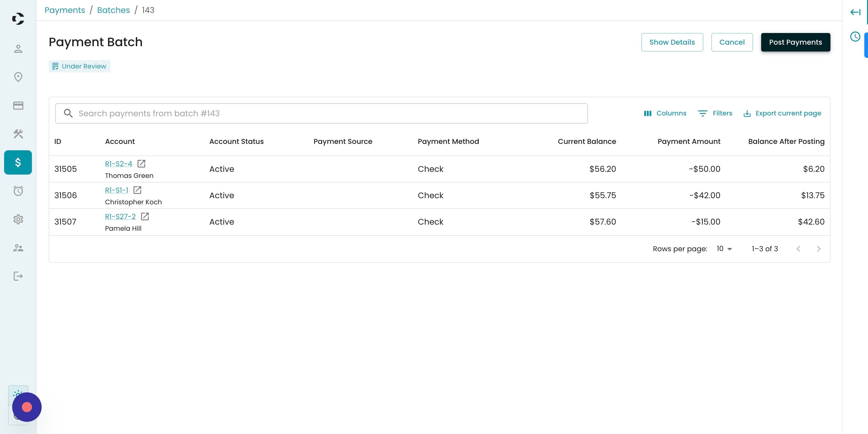Click the dollar sign Payments sidebar icon
This screenshot has width=868, height=434.
[x=18, y=162]
